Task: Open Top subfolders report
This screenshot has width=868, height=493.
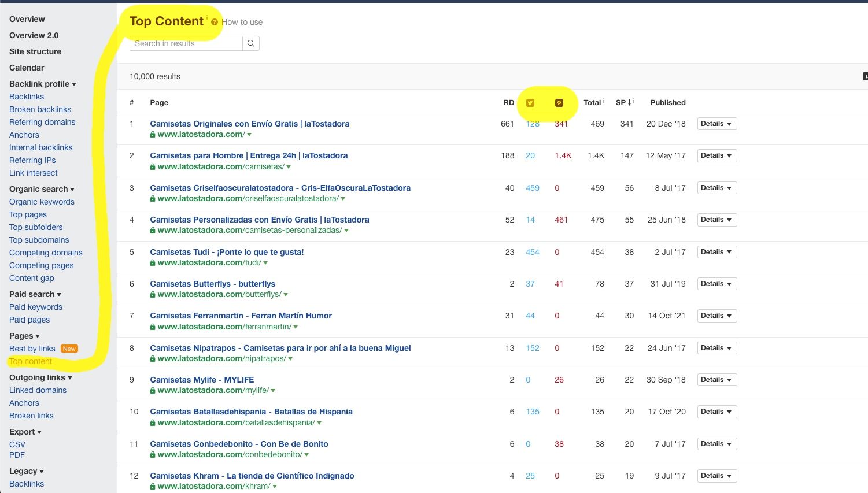Action: pos(36,227)
